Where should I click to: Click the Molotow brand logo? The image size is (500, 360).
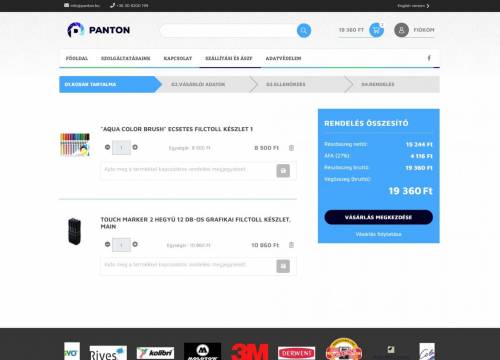click(202, 351)
